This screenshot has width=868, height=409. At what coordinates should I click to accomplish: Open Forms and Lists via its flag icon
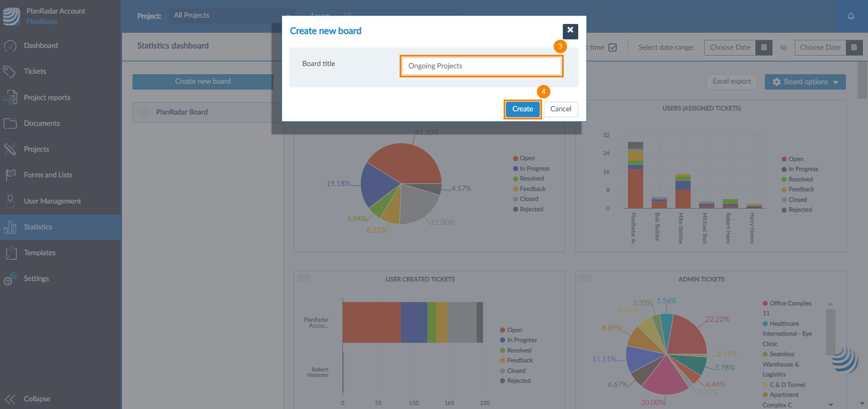point(10,175)
